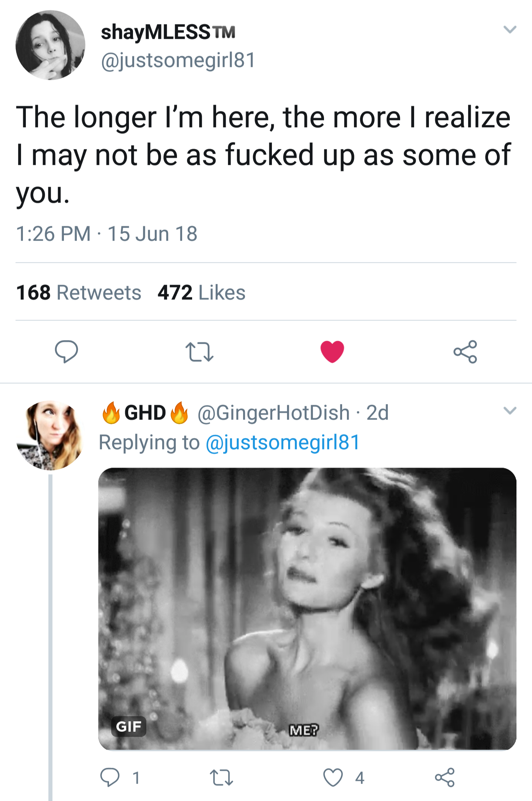Open the tweet timestamp 1:26 PM 15 Jun 18
This screenshot has width=532, height=801.
[x=106, y=234]
